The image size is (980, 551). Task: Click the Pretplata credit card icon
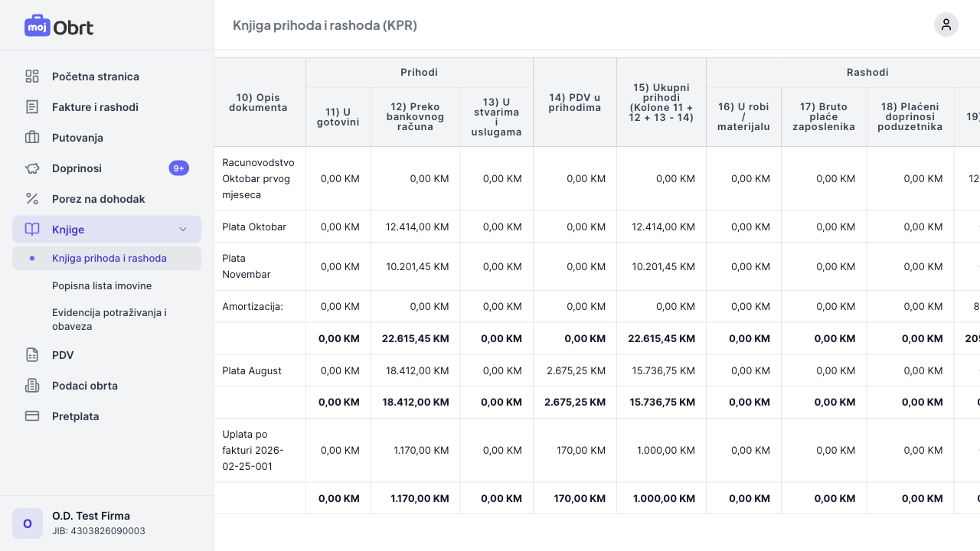(x=32, y=416)
